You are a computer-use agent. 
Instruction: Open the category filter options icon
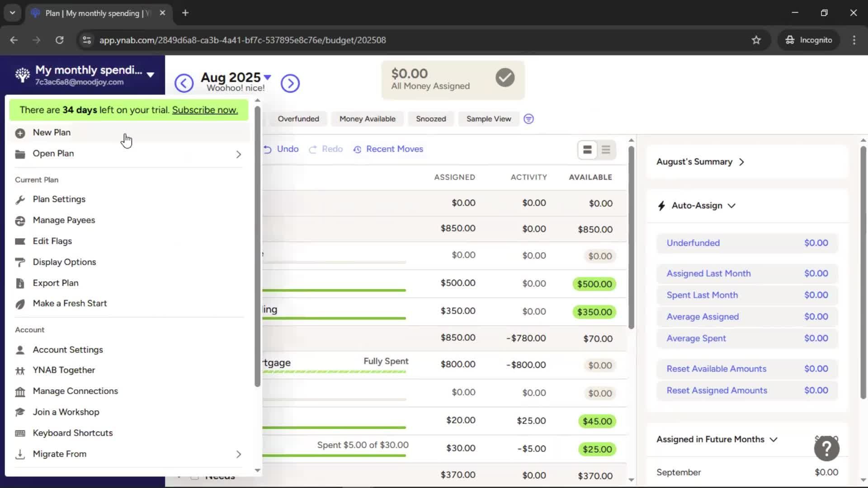[x=528, y=119]
